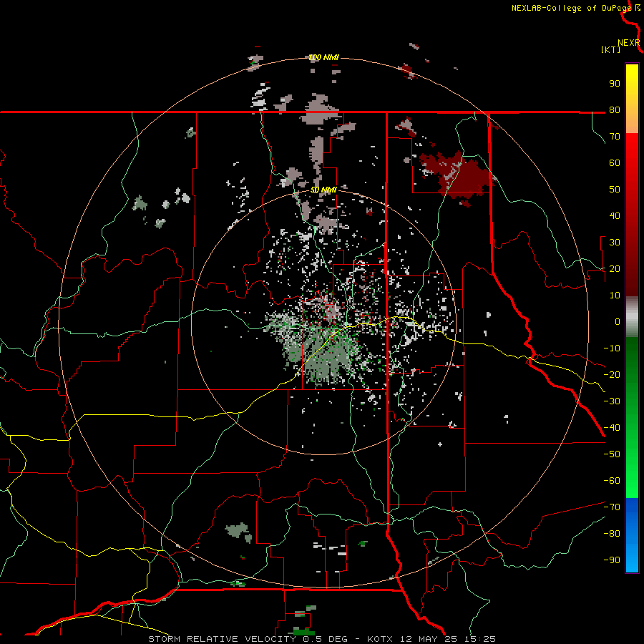Click the NEXLAB-College of DuPage title text
The image size is (644, 644).
click(571, 8)
